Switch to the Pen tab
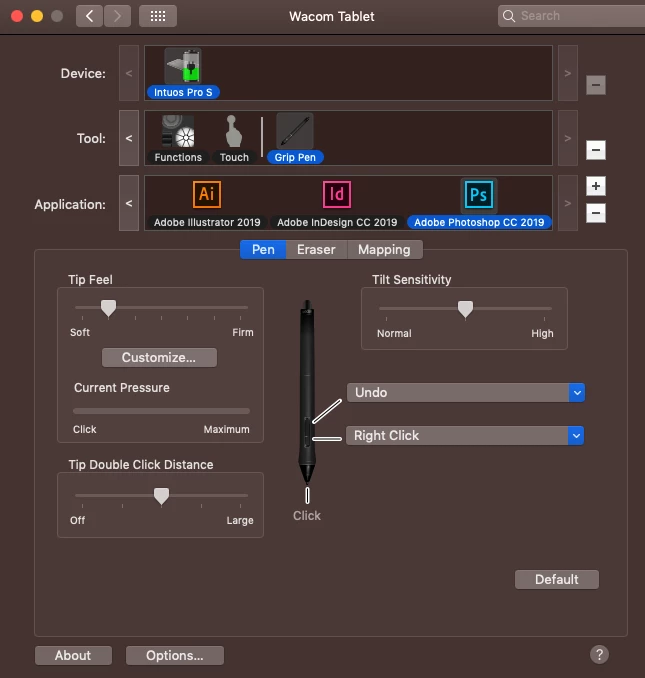Image resolution: width=645 pixels, height=678 pixels. (263, 249)
